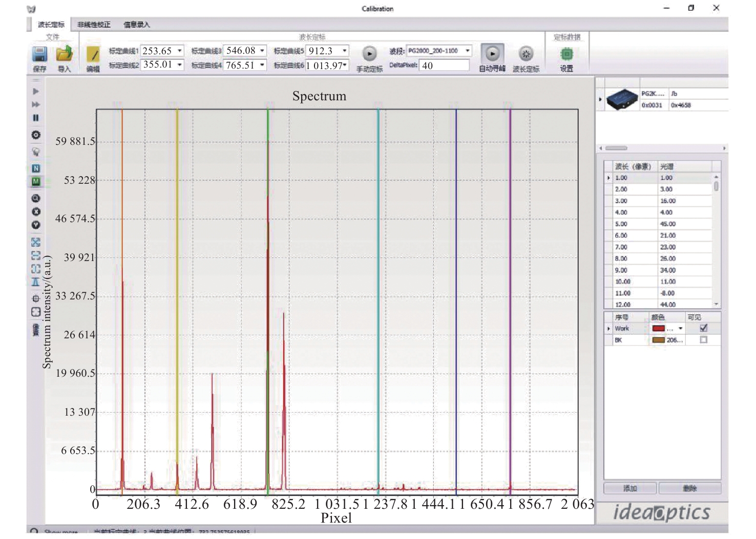This screenshot has width=756, height=539.
Task: Click the 添加 (Add) button
Action: 630,488
